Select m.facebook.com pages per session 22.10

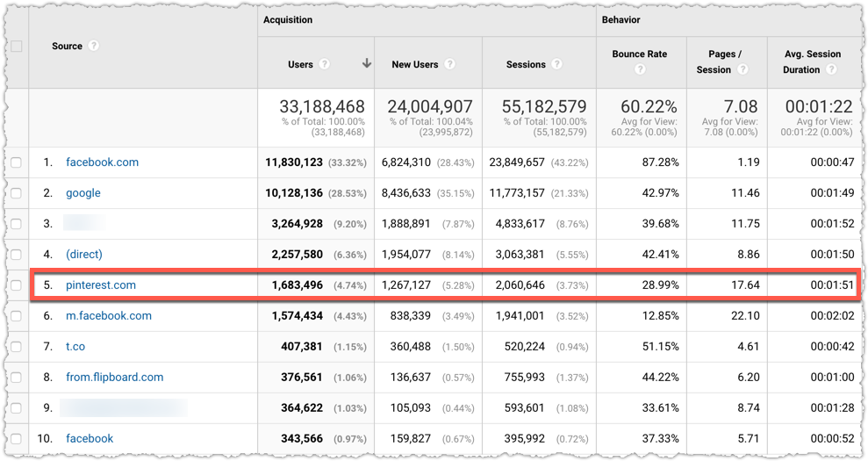tap(746, 316)
